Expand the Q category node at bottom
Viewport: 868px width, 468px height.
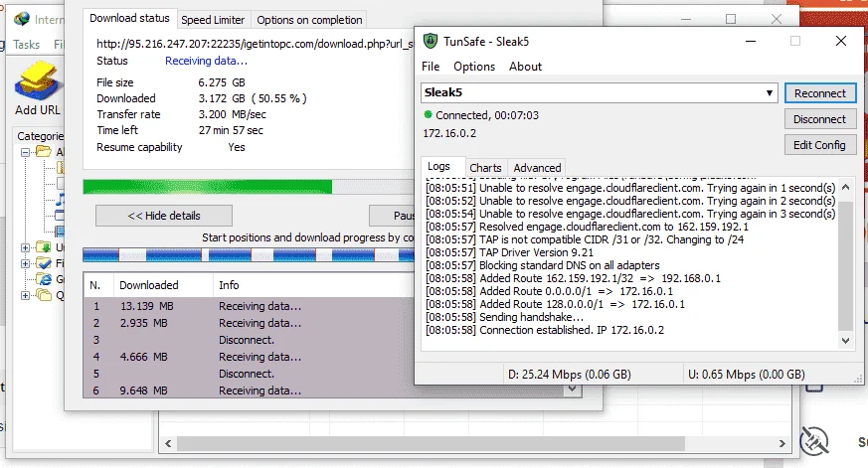(25, 295)
